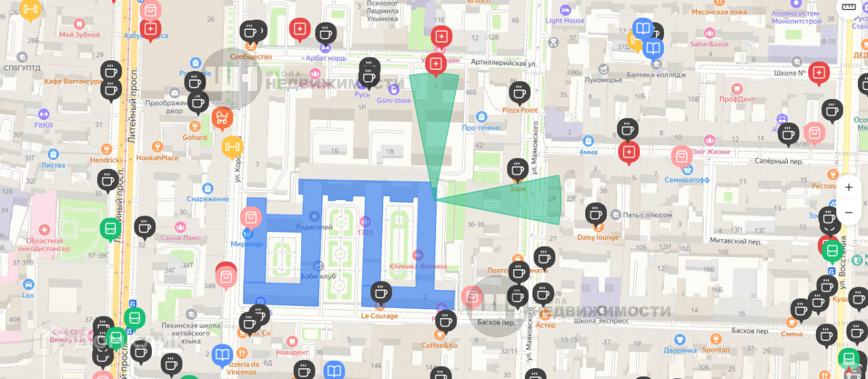Click the Мираторг shopping bag marker
The width and height of the screenshot is (868, 379).
[250, 218]
